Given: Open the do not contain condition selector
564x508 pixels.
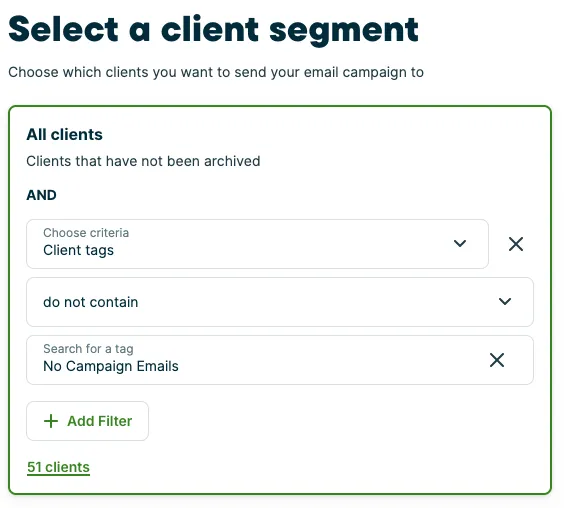Looking at the screenshot, I should 280,302.
